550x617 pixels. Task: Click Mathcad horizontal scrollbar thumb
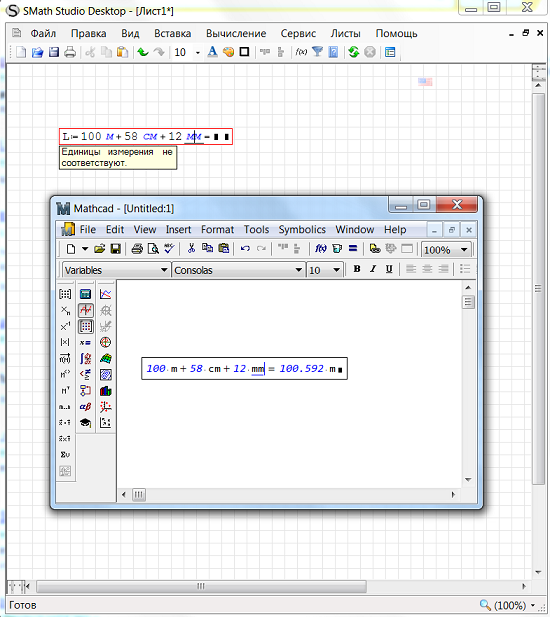pyautogui.click(x=139, y=494)
